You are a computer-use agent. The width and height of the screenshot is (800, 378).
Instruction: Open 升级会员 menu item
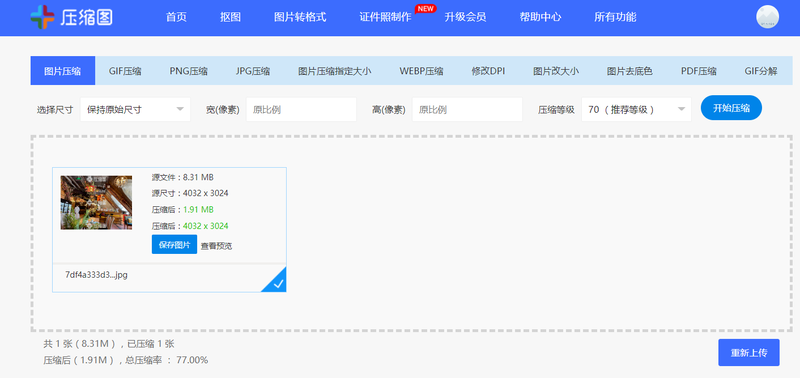pyautogui.click(x=465, y=17)
